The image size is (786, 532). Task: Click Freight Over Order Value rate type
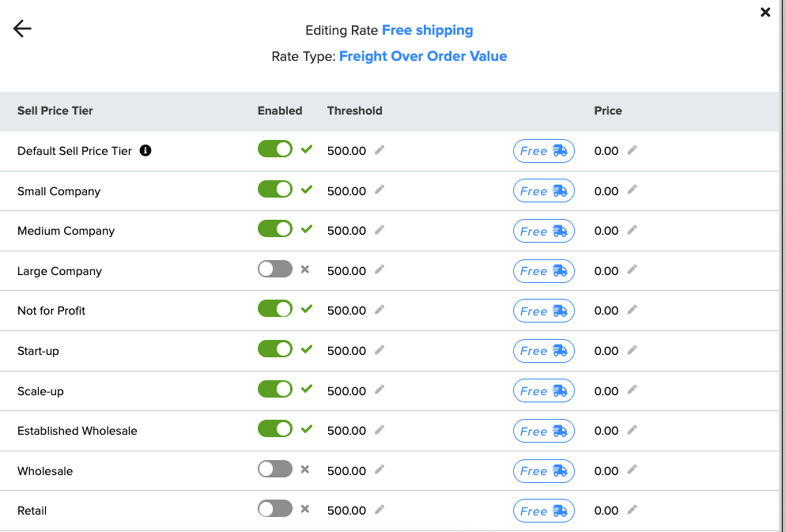point(423,56)
